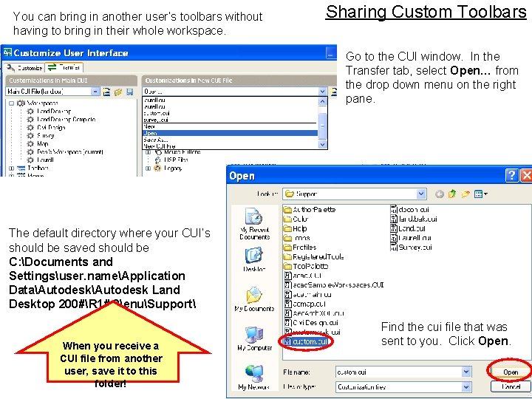Click the dropdown list scroll-up arrow
Viewport: 532px width, 399px height.
pos(322,101)
